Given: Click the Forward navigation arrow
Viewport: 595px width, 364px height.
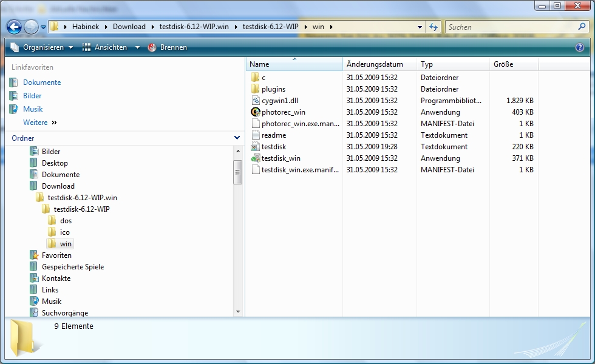Looking at the screenshot, I should pyautogui.click(x=31, y=27).
